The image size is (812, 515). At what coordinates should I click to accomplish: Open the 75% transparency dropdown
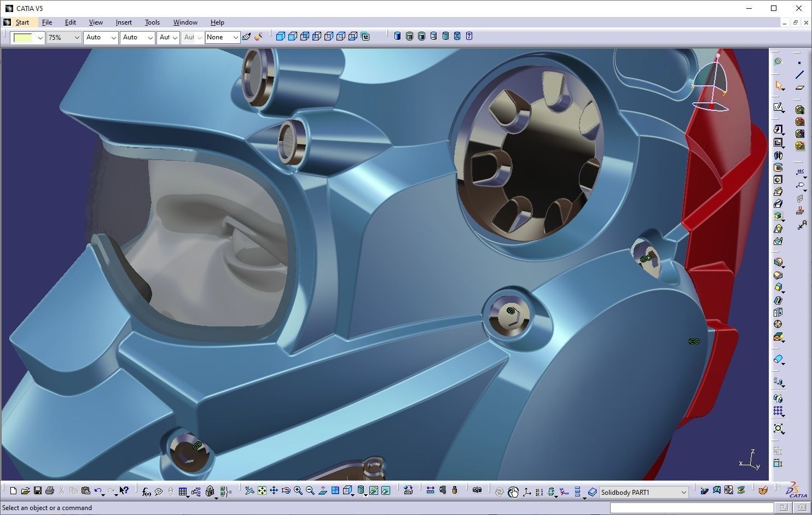tap(76, 38)
